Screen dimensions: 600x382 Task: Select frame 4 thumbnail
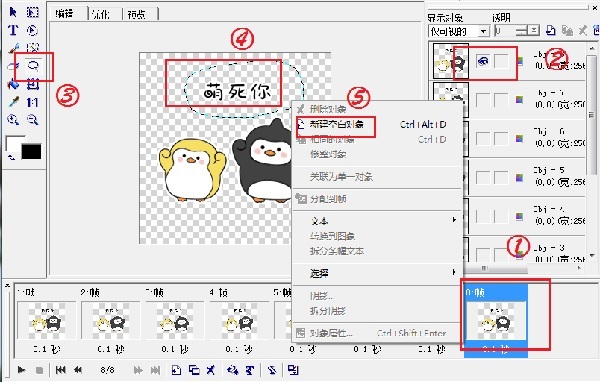[240, 320]
